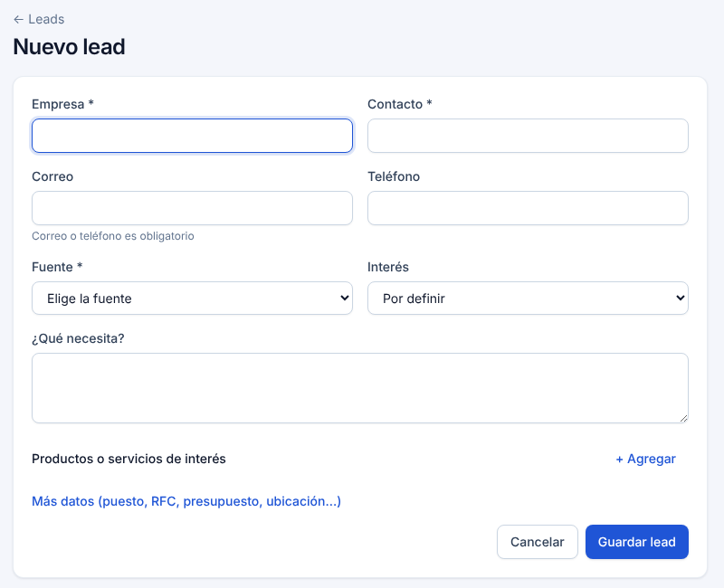Click the 'Empresa *' field label
The width and height of the screenshot is (724, 588).
pyautogui.click(x=62, y=104)
